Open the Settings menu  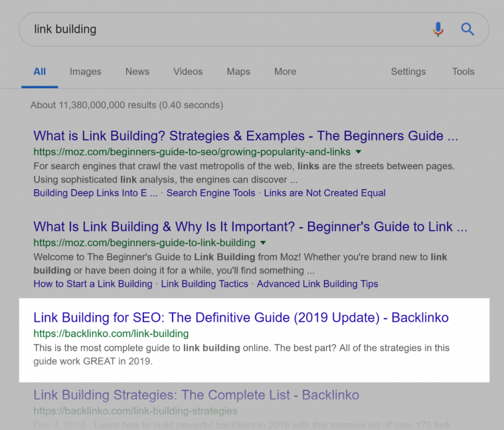click(x=408, y=72)
